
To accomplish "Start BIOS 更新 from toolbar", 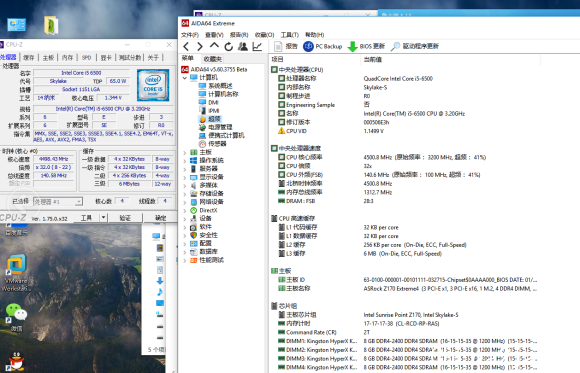I will click(x=367, y=46).
